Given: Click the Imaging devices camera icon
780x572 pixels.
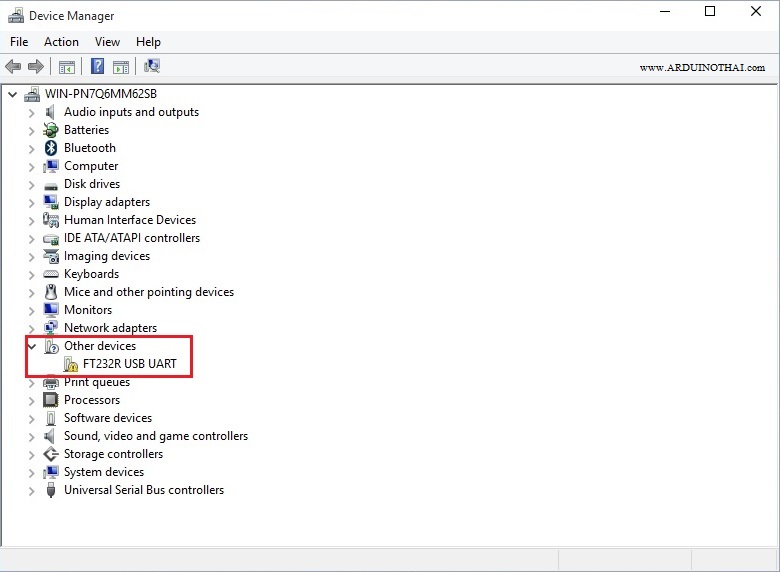Looking at the screenshot, I should [51, 256].
